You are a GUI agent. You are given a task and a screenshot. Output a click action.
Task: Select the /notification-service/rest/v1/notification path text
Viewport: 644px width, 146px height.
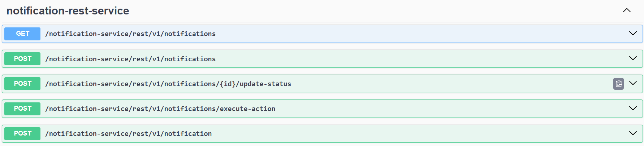point(129,134)
